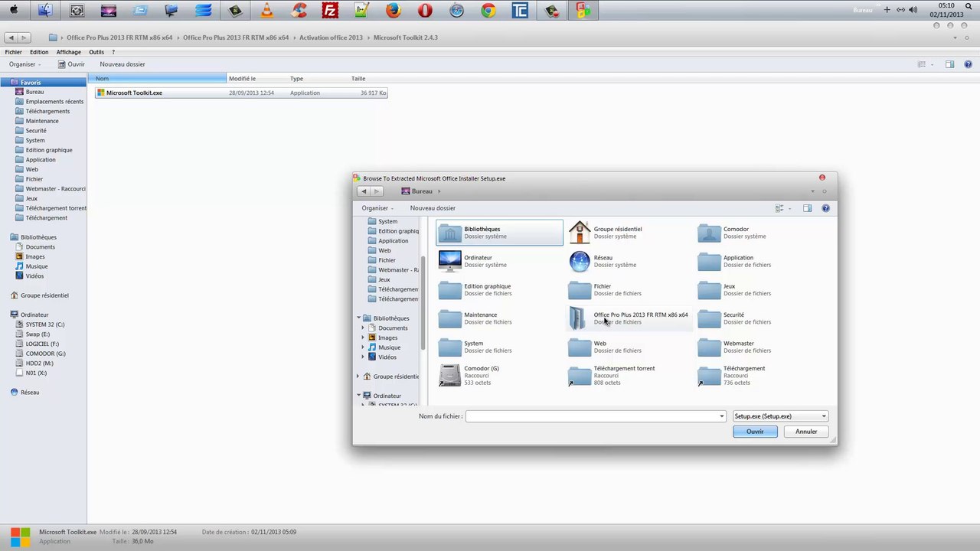Open Safari compass icon in top dock
Image resolution: width=980 pixels, height=551 pixels.
click(456, 10)
